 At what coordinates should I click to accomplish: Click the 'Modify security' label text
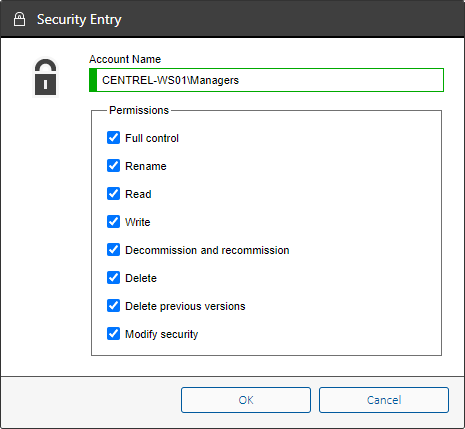pyautogui.click(x=161, y=334)
